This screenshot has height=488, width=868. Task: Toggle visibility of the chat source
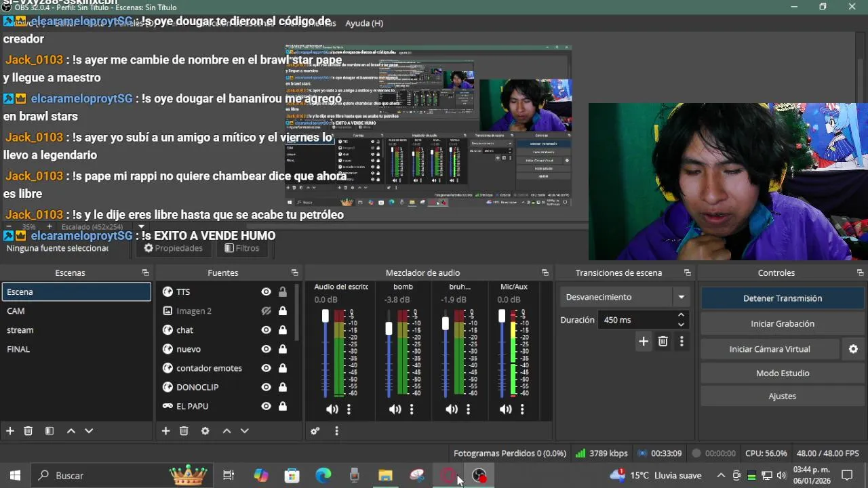tap(266, 330)
